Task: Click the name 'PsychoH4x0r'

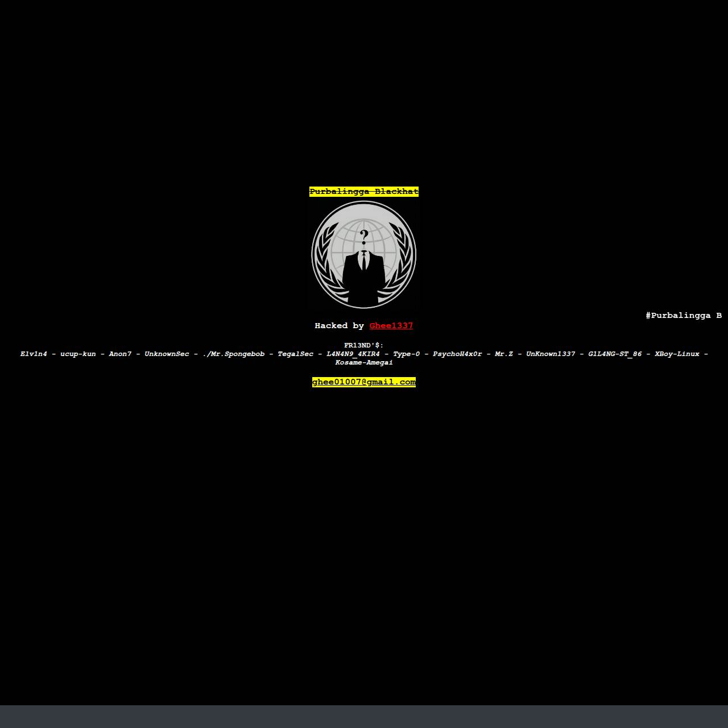Action: 457,354
